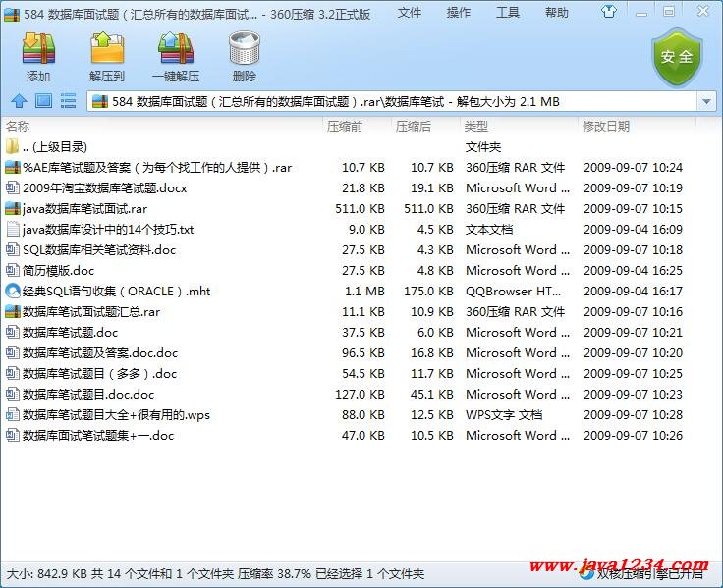
Task: Click the icon of 数据库笔试面试题汇总.rar
Action: click(x=13, y=311)
